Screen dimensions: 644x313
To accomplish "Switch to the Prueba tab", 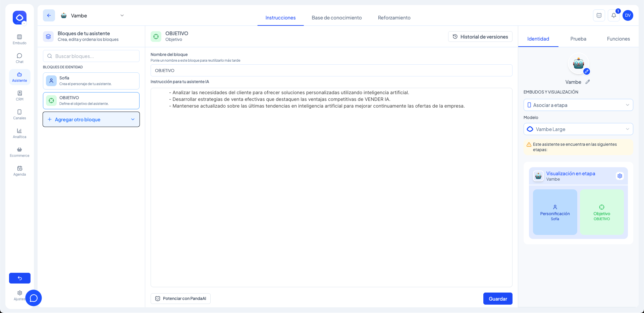I will 578,39.
